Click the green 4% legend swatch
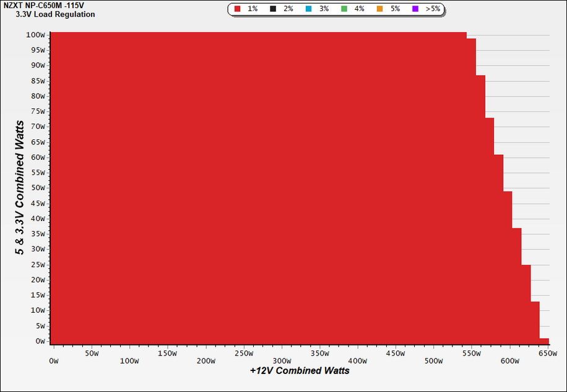Image resolution: width=567 pixels, height=392 pixels. pos(344,9)
